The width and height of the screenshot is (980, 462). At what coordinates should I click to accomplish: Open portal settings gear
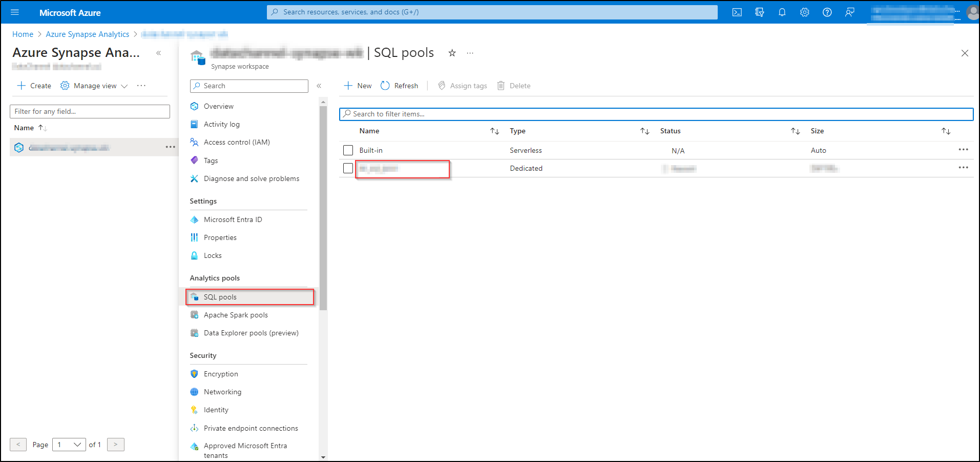click(x=805, y=12)
